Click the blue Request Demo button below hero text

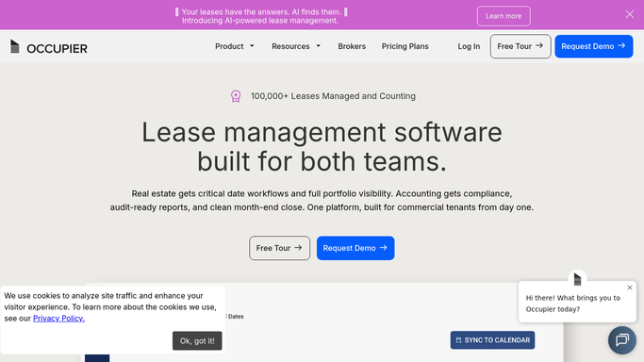tap(355, 248)
